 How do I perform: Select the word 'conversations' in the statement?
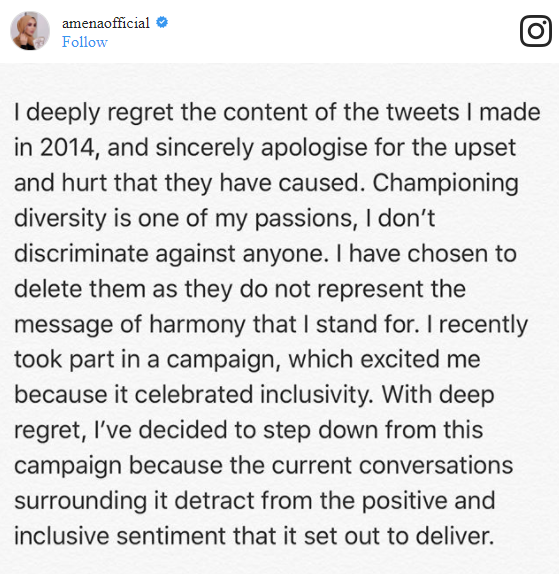(436, 466)
